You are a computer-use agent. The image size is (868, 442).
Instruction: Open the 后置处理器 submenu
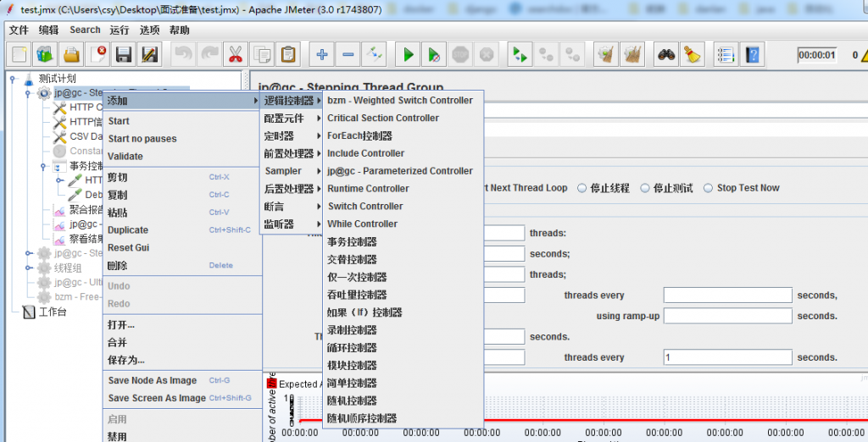291,189
